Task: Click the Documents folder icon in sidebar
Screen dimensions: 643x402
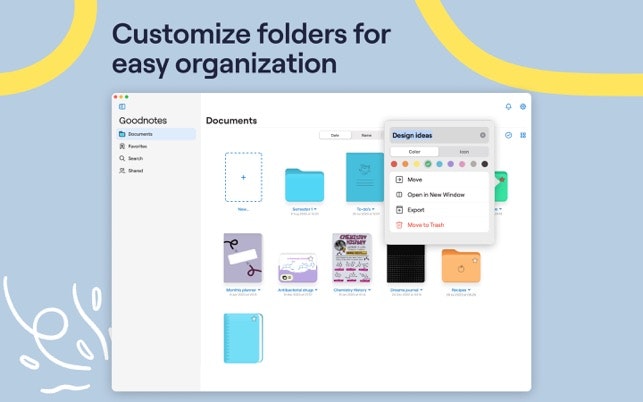Action: (x=122, y=134)
